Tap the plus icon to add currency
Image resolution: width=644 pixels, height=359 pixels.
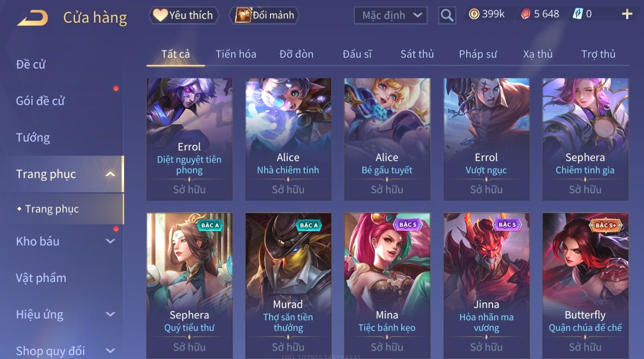click(627, 14)
